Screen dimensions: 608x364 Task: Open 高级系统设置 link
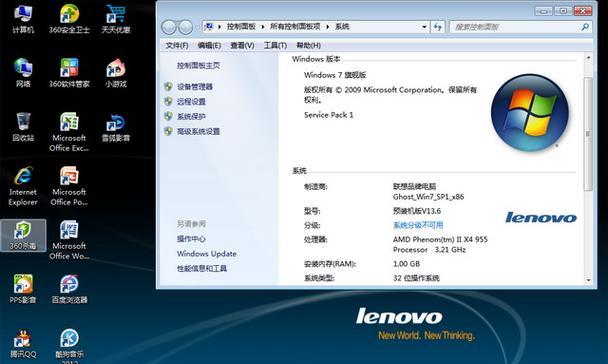199,131
